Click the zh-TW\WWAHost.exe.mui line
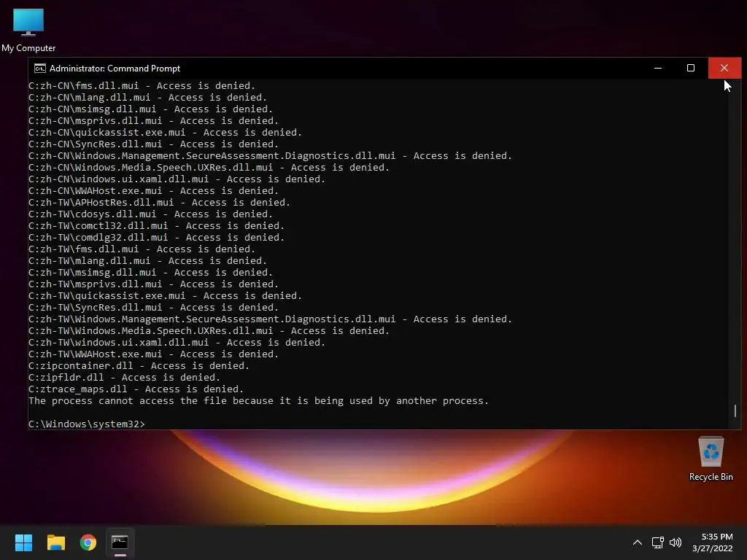This screenshot has width=747, height=560. 153,354
